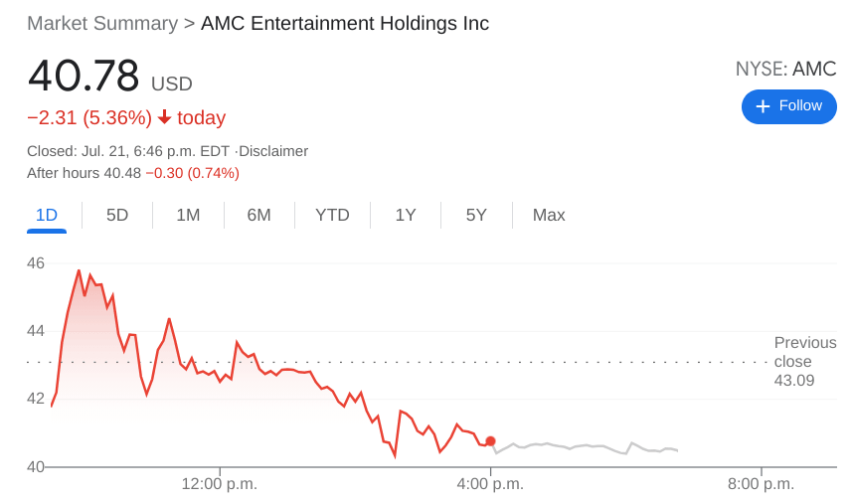
Task: Click the After hours 40.48 quote
Action: 85,173
